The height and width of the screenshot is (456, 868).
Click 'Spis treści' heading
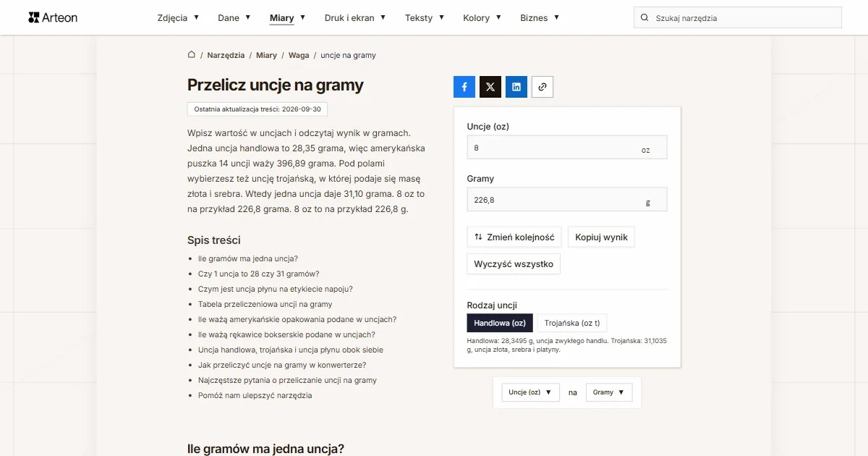(x=214, y=240)
